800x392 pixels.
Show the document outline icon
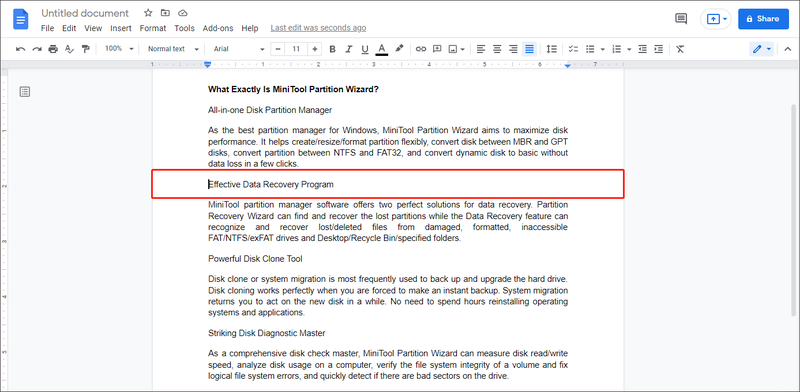point(24,92)
